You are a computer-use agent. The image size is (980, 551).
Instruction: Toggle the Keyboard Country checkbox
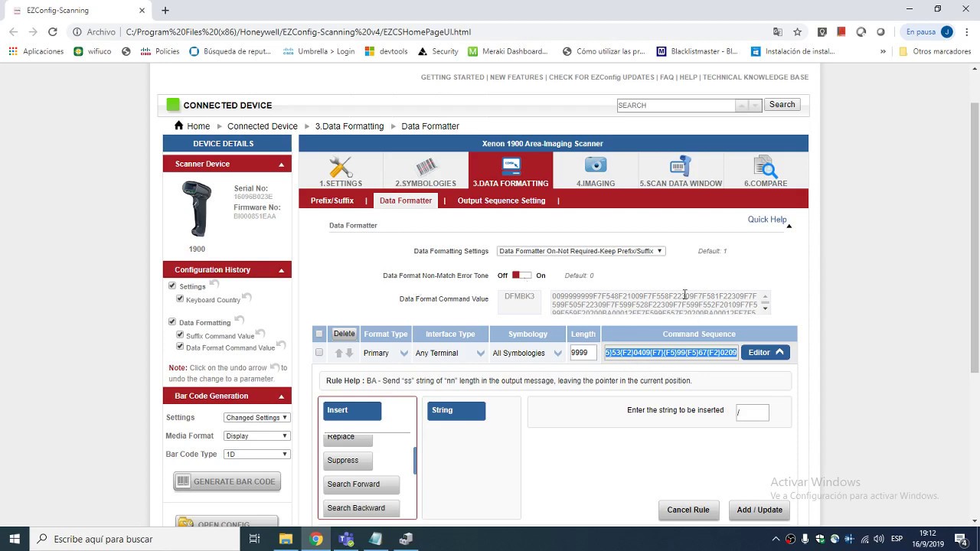click(x=180, y=299)
